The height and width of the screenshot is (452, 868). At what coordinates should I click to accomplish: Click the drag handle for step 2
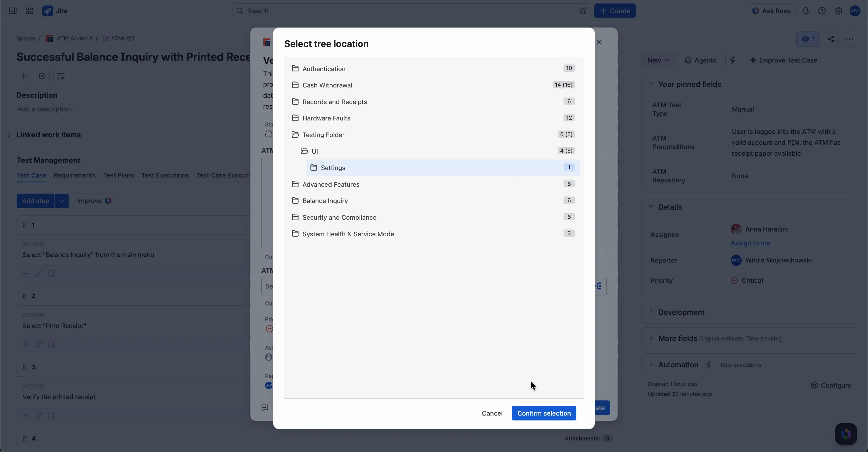coord(24,296)
